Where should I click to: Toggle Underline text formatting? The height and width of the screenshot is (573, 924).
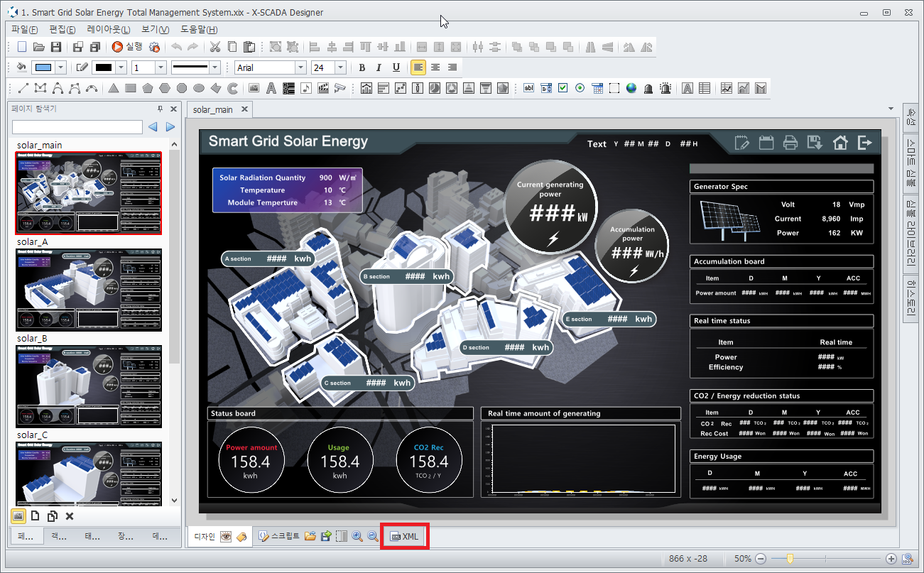[396, 67]
